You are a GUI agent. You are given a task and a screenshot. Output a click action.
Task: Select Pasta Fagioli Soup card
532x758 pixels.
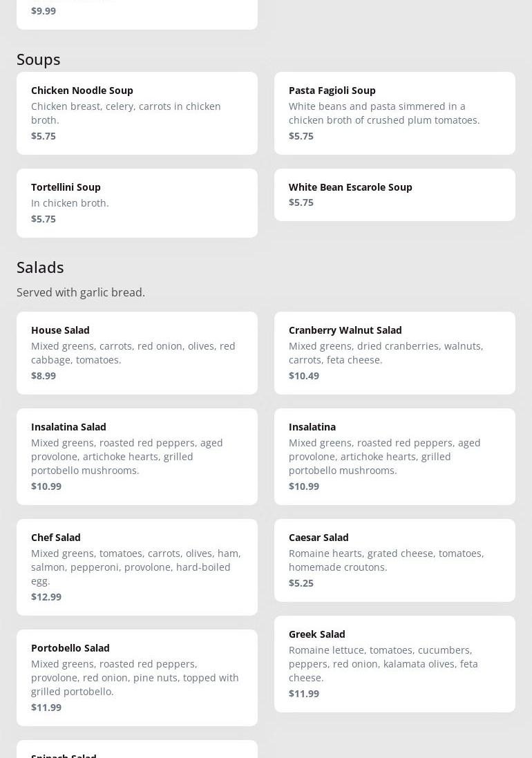point(395,113)
